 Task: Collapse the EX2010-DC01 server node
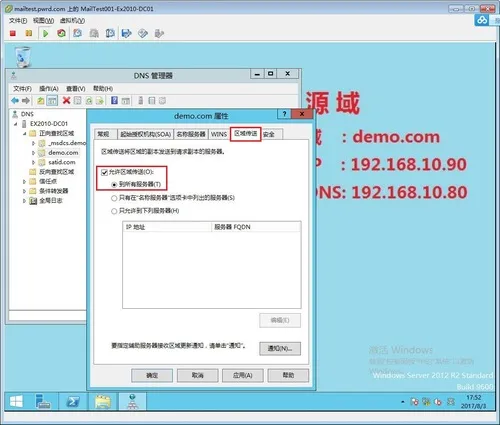(16, 124)
